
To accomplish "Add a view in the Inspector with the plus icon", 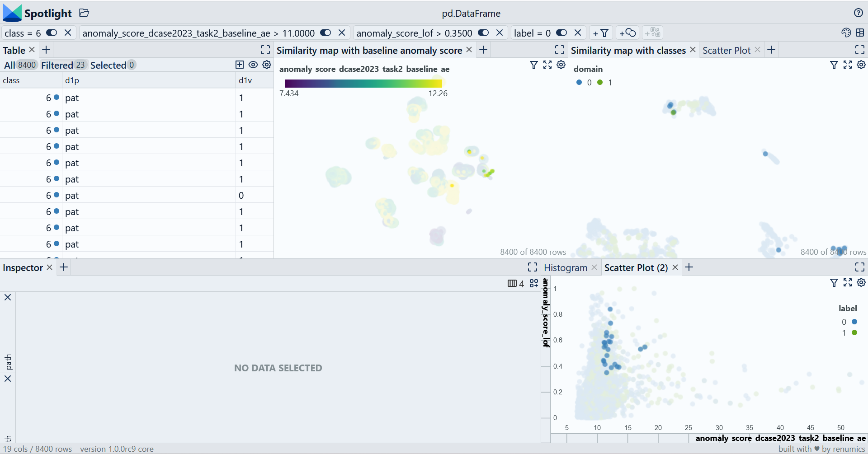I will click(x=63, y=267).
